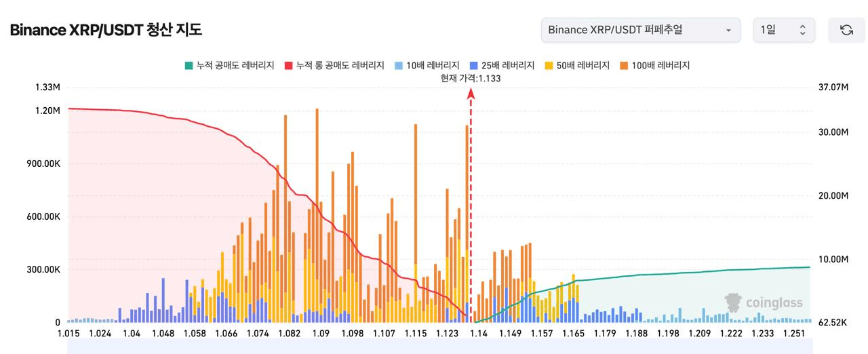Click the red arrowhead above the price line
The height and width of the screenshot is (354, 868).
pyautogui.click(x=471, y=94)
